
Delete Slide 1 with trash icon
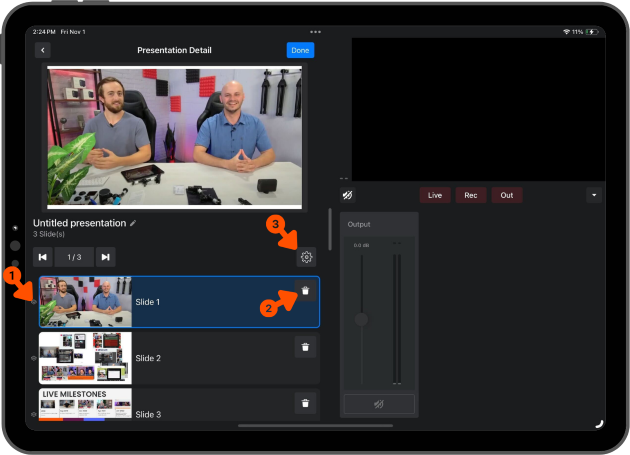[x=305, y=291]
